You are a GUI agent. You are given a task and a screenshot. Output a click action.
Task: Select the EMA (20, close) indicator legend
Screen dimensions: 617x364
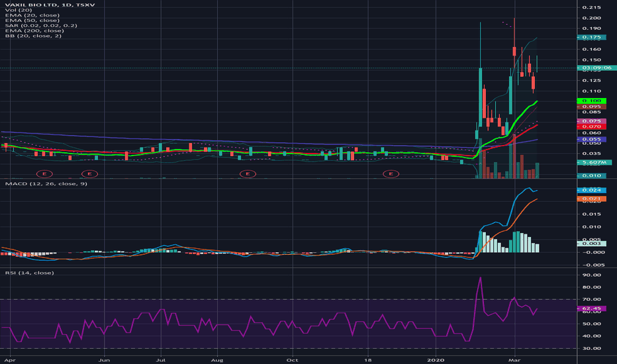(x=32, y=15)
